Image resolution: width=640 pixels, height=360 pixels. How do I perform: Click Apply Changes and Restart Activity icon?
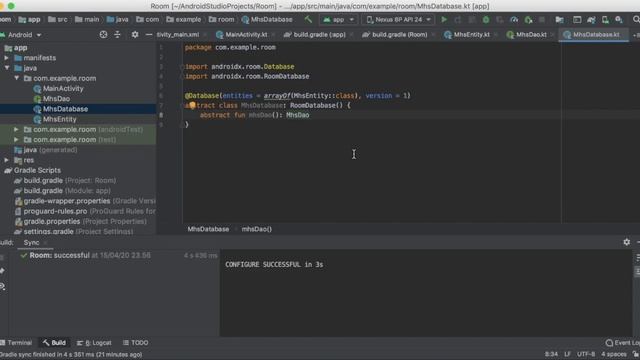(x=458, y=19)
